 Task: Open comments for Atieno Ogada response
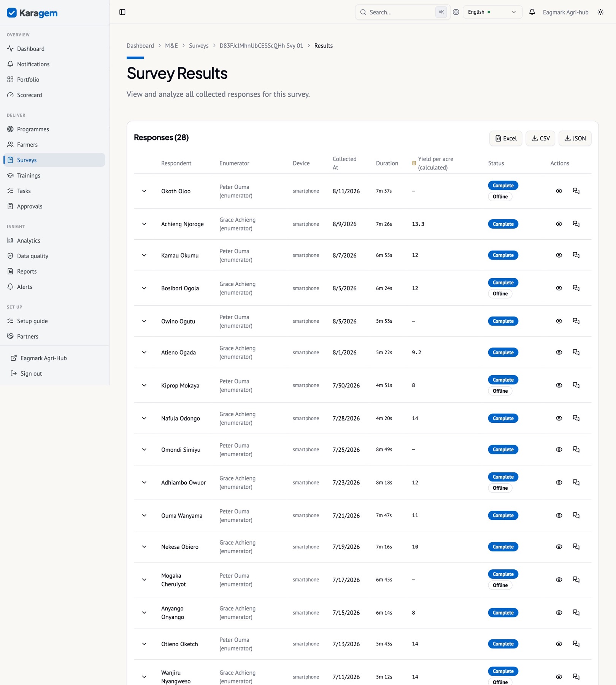576,352
